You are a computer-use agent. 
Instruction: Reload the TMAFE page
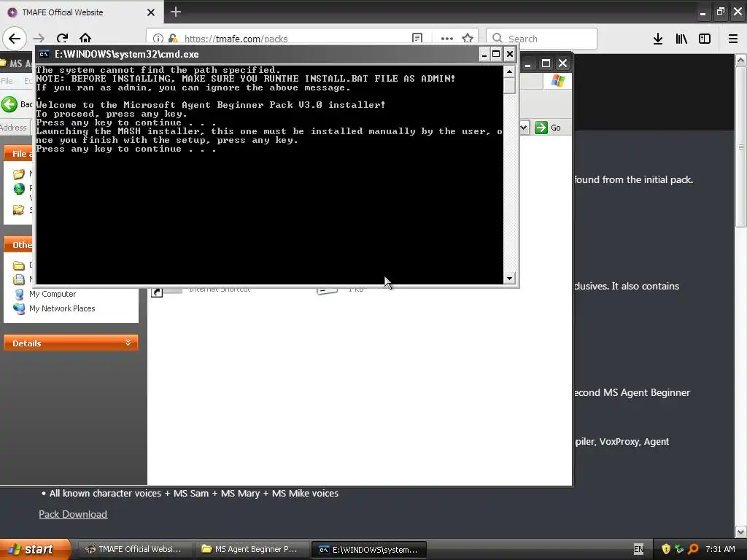[62, 39]
